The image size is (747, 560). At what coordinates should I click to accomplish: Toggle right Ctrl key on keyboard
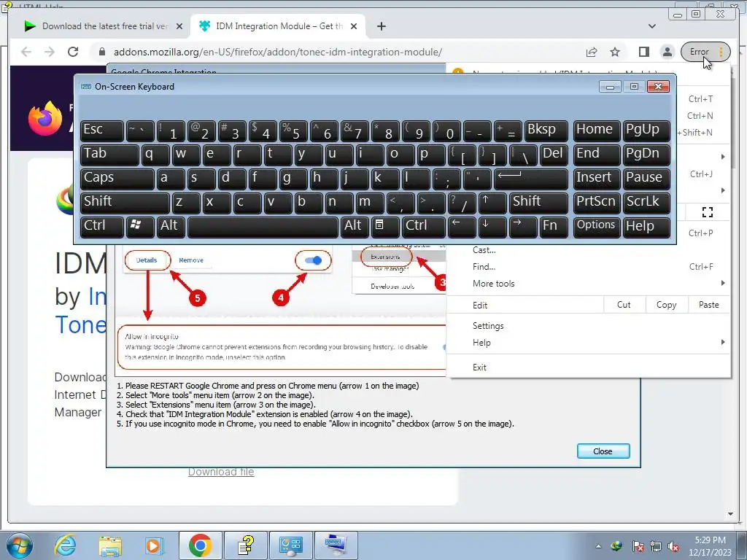click(x=424, y=226)
